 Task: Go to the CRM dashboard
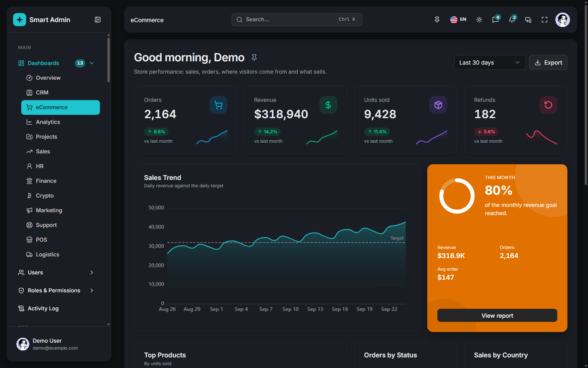(x=60, y=92)
